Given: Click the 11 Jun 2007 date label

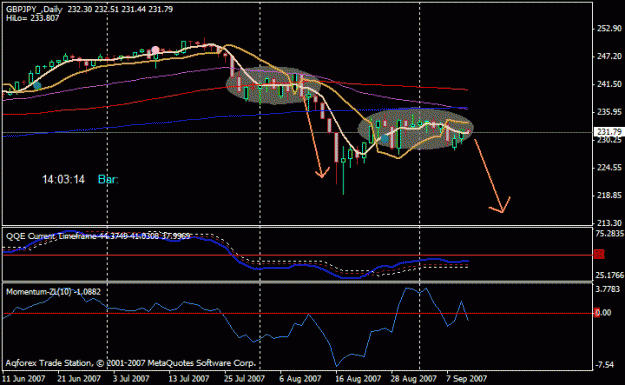Looking at the screenshot, I should [x=24, y=379].
